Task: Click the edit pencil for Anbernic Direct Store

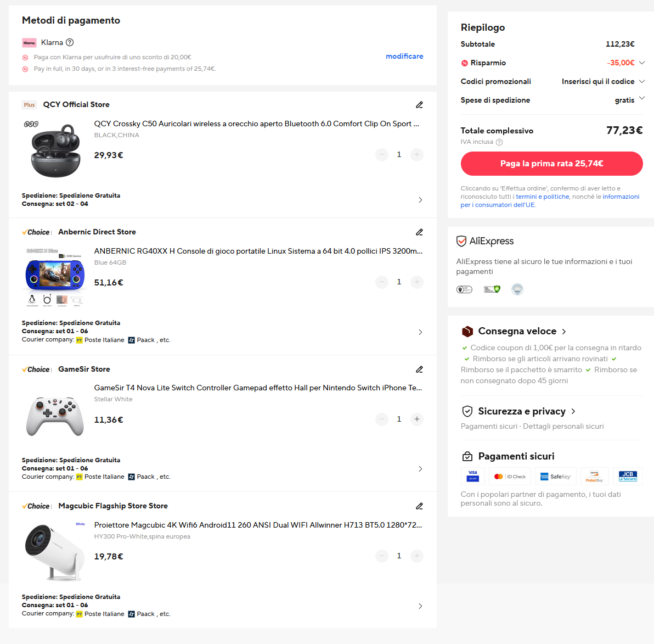Action: (419, 232)
